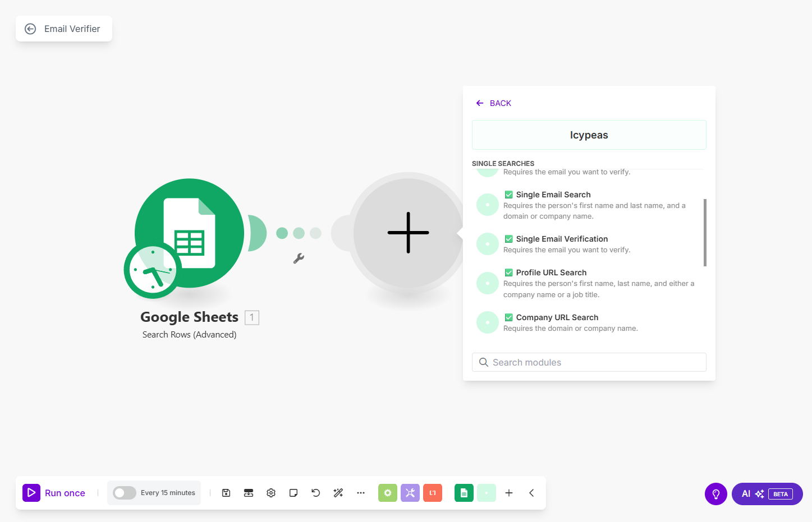
Task: Click the auto-align magic wand icon
Action: tap(338, 493)
